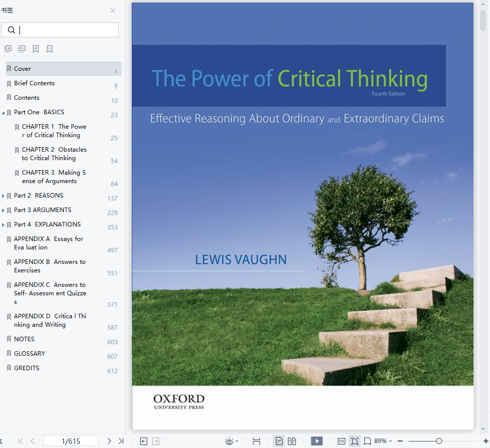The width and height of the screenshot is (490, 448).
Task: Click the zoom slider handle
Action: tap(439, 441)
